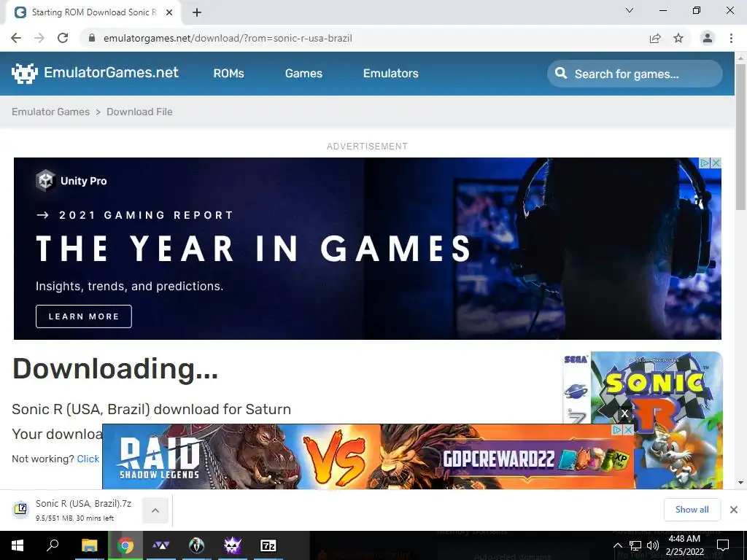Open the tab search chevron
Viewport: 747px width, 560px height.
pyautogui.click(x=630, y=10)
